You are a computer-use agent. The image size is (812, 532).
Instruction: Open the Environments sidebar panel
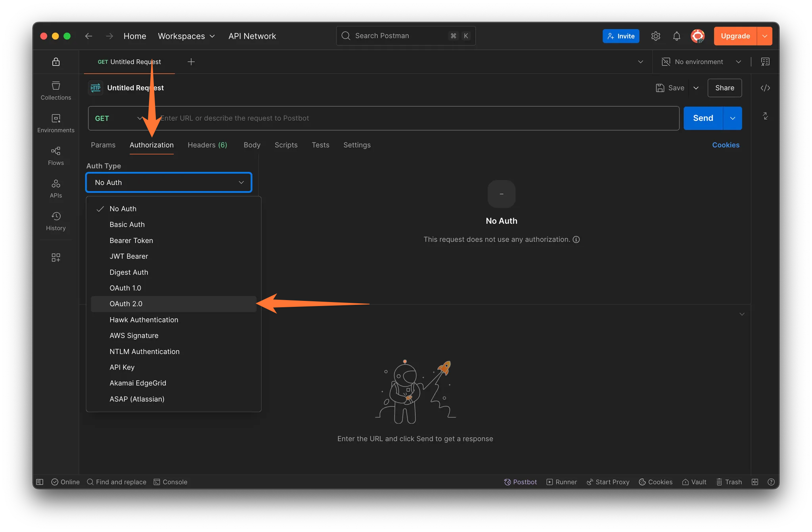click(56, 123)
